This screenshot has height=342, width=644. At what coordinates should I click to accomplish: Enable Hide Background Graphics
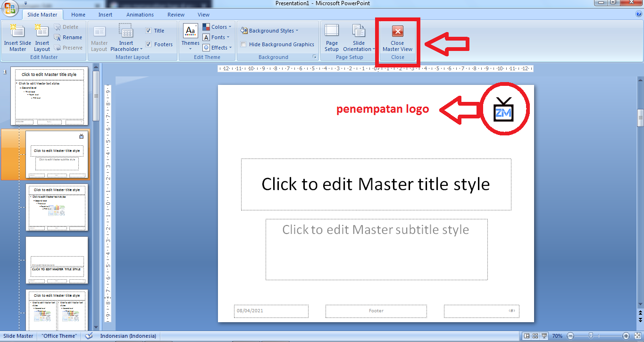[x=243, y=44]
